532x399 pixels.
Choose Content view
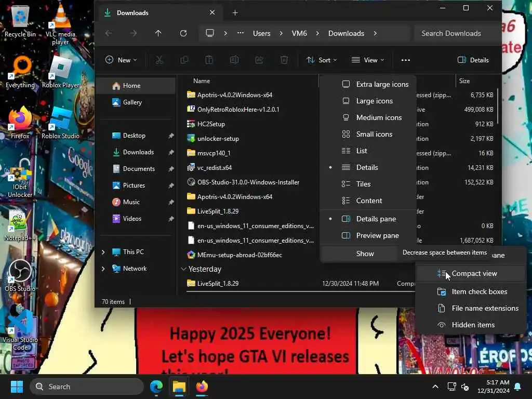(x=368, y=201)
